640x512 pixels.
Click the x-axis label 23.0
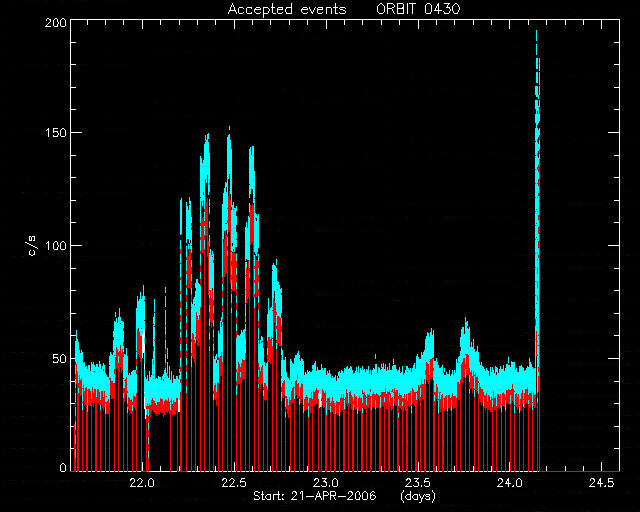[326, 483]
